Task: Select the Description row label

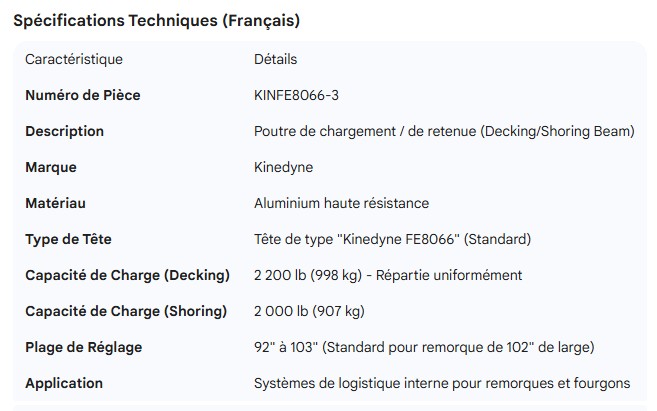Action: [64, 131]
